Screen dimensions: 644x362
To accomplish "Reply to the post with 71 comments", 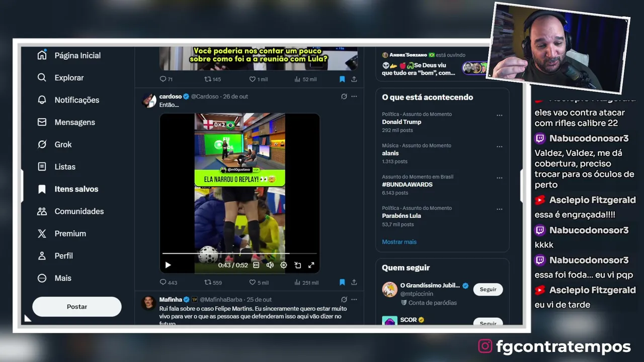I will click(x=166, y=79).
